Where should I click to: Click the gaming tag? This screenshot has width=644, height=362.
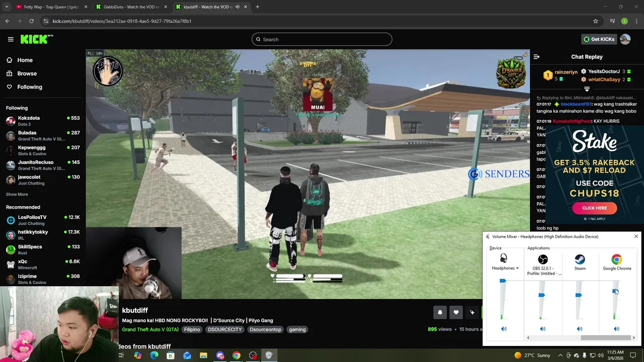click(x=297, y=329)
